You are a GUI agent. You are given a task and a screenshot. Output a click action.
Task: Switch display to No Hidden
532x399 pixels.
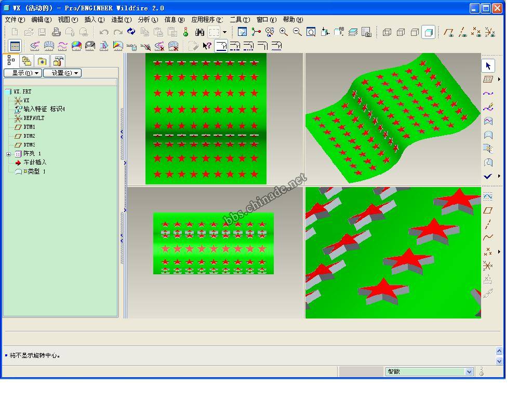(415, 32)
